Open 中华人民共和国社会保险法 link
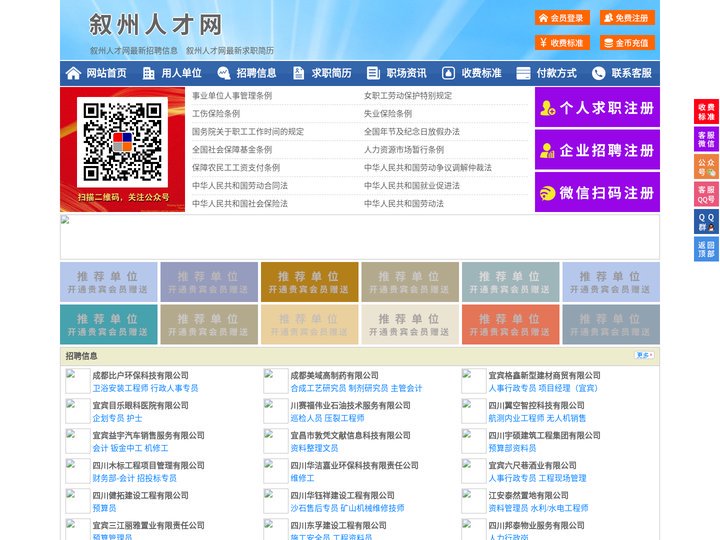Image resolution: width=720 pixels, height=540 pixels. coord(240,203)
